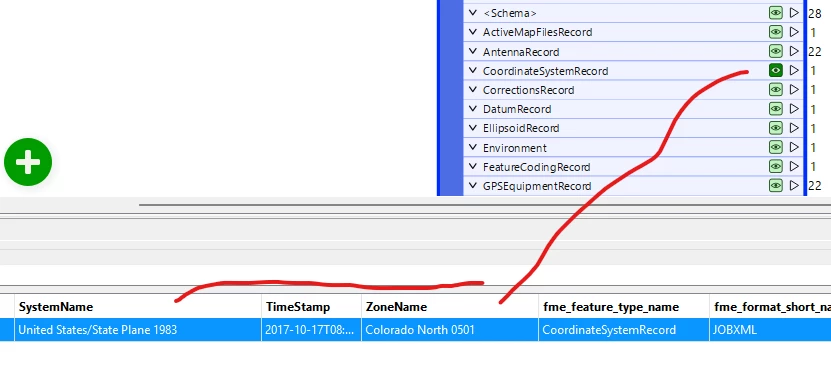Select cell 'United States/State Plane 1983'
The image size is (831, 371).
tap(138, 330)
